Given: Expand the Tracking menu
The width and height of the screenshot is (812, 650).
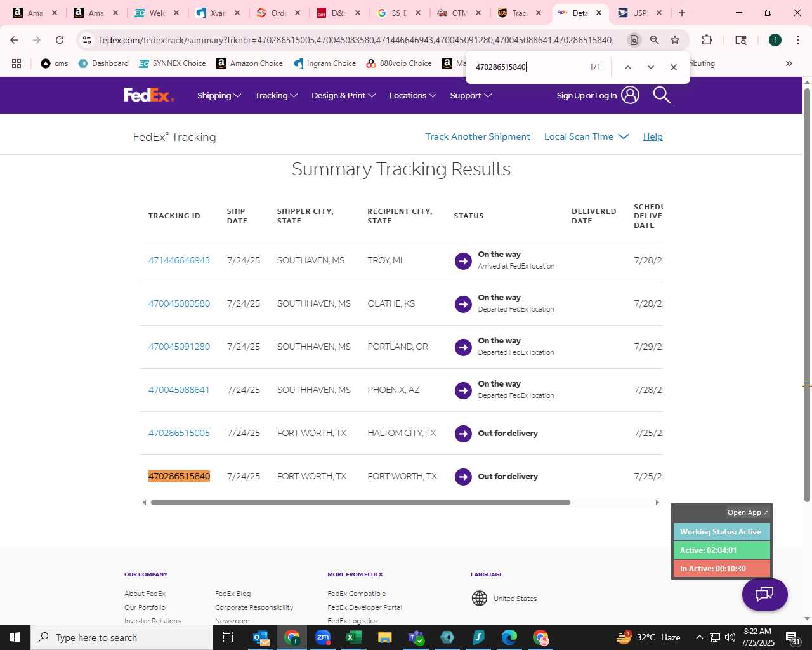Looking at the screenshot, I should [276, 95].
